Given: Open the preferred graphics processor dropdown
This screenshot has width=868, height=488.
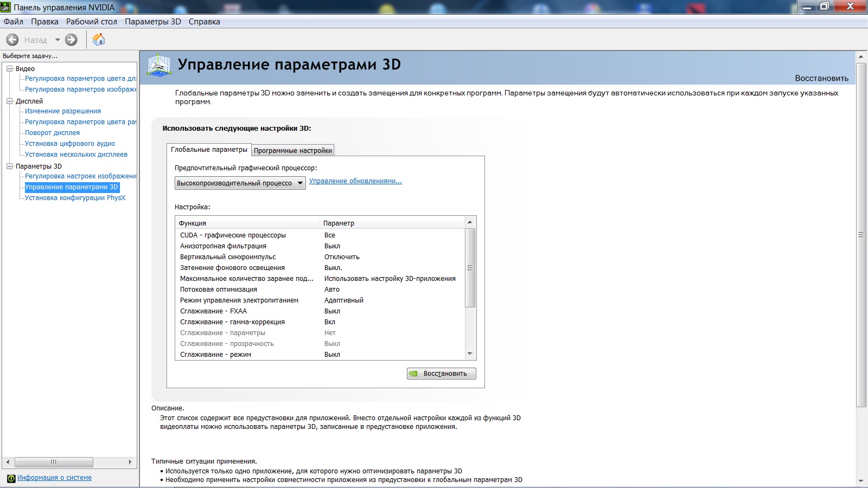Looking at the screenshot, I should [x=240, y=183].
